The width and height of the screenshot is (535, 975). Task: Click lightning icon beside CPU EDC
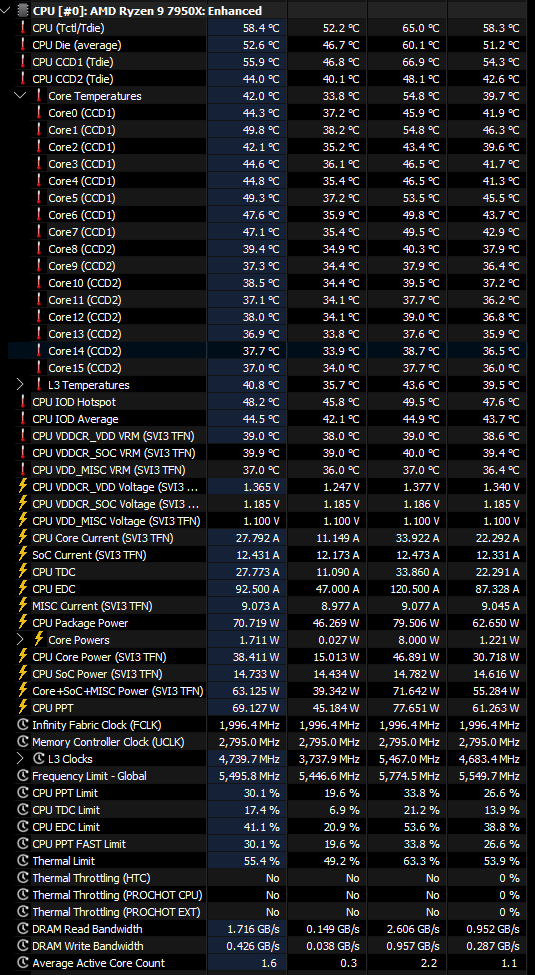(23, 589)
